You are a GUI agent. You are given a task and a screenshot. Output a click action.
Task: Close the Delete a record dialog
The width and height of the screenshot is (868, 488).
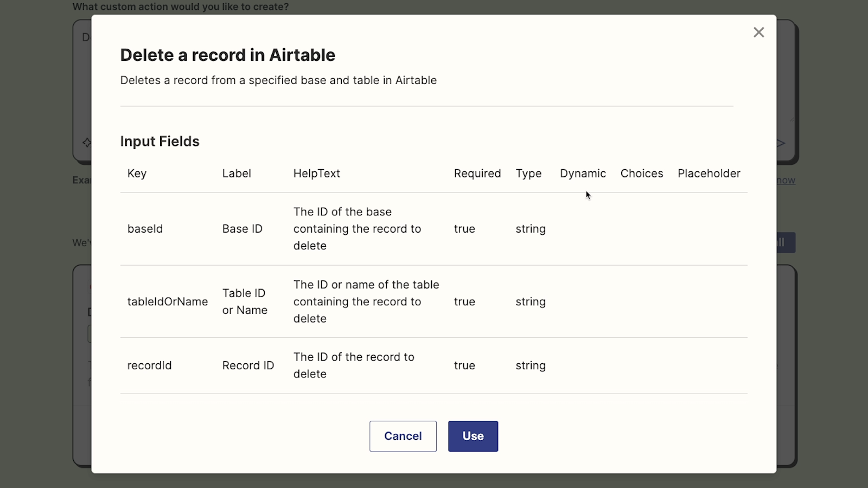tap(758, 33)
